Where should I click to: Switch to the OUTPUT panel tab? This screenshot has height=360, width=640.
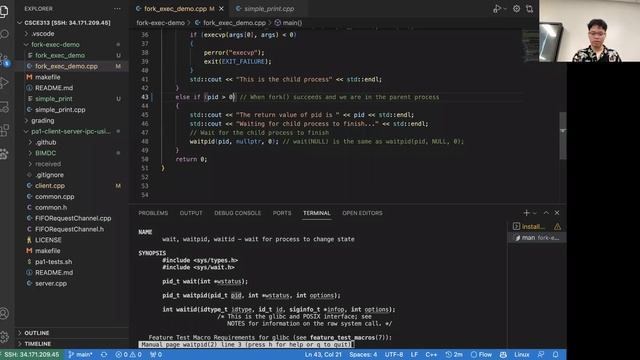click(x=191, y=213)
